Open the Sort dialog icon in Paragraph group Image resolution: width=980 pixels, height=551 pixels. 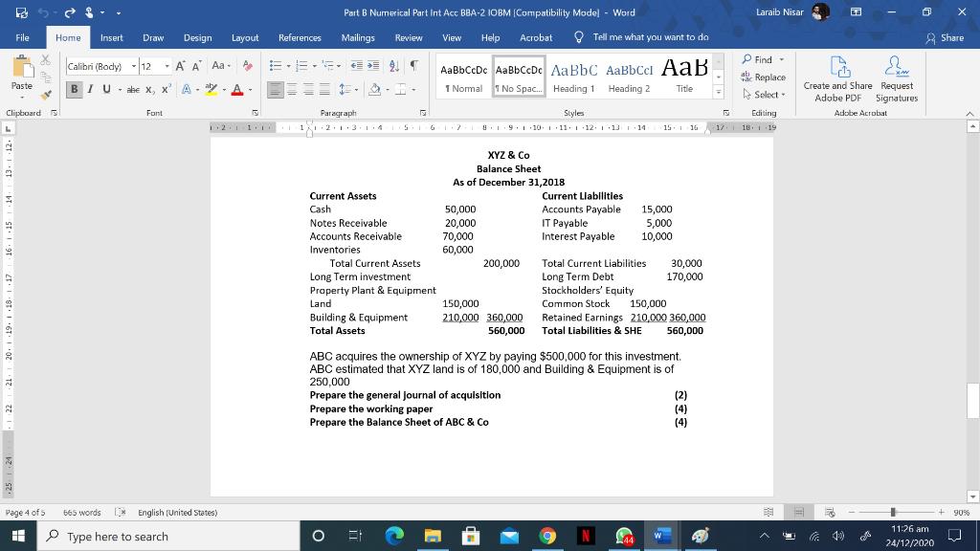coord(394,66)
